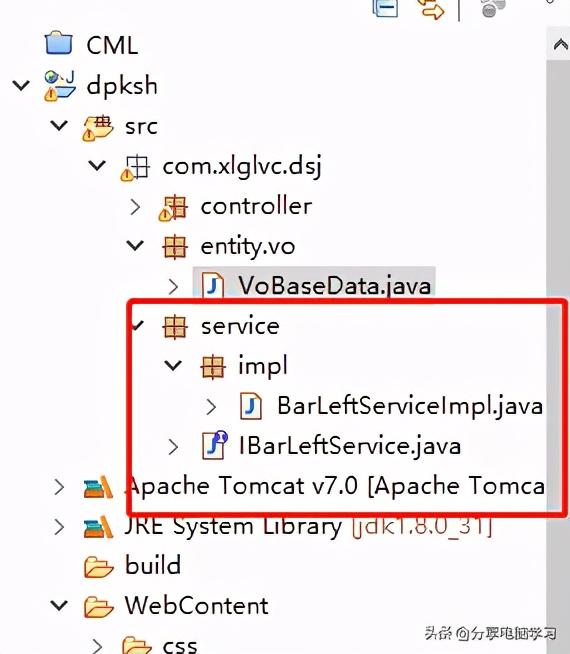Expand the Apache Tomcat v7.0 library node
This screenshot has height=654, width=570.
coord(59,487)
